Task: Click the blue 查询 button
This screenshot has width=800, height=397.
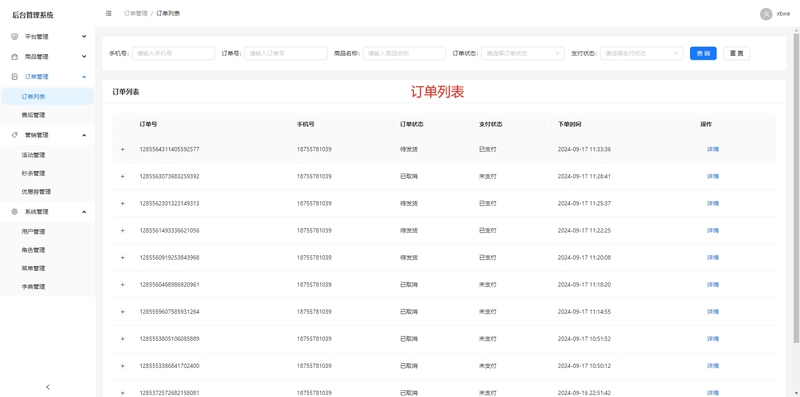Action: tap(703, 53)
